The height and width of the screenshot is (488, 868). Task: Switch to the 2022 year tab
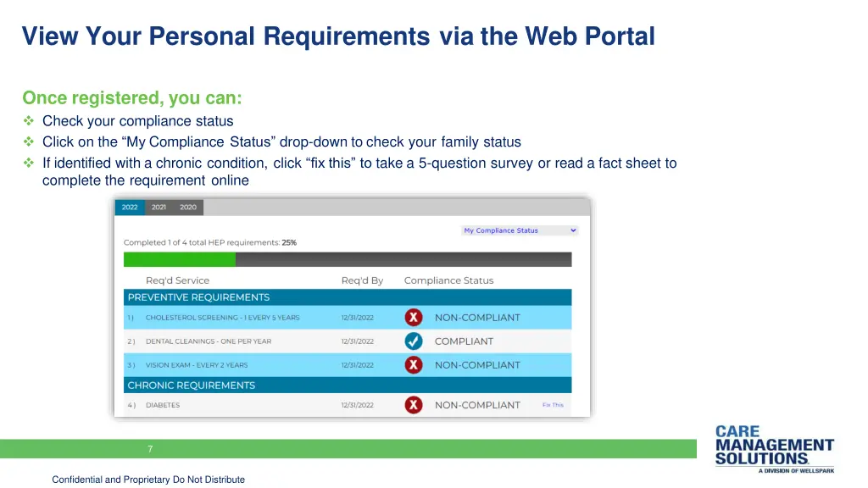tap(130, 207)
